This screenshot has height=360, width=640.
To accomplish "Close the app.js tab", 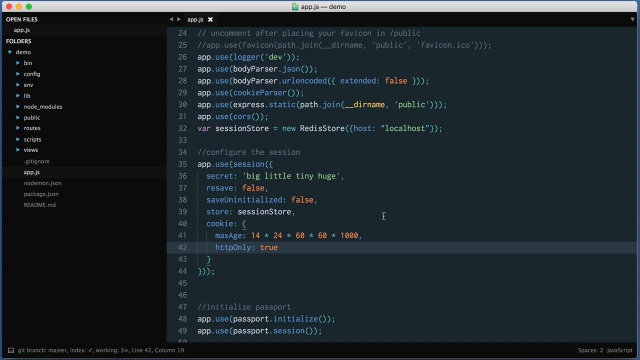I will click(x=210, y=20).
